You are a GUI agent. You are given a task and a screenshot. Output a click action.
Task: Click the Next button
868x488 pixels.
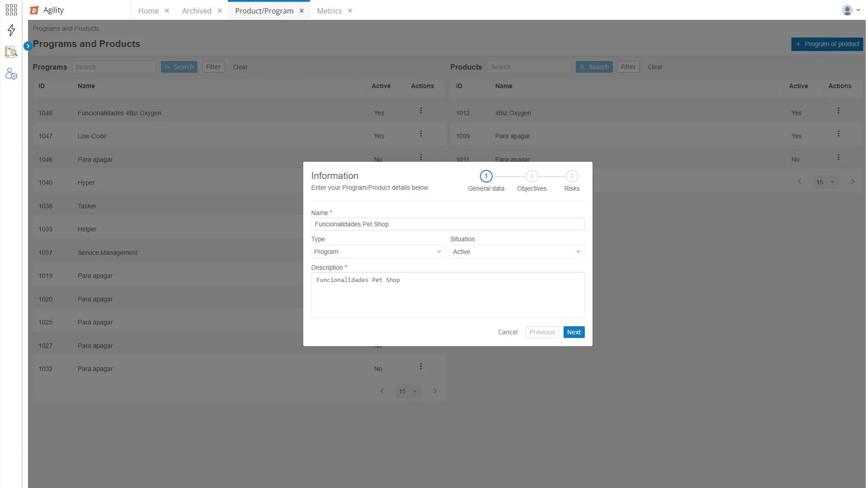click(x=574, y=332)
